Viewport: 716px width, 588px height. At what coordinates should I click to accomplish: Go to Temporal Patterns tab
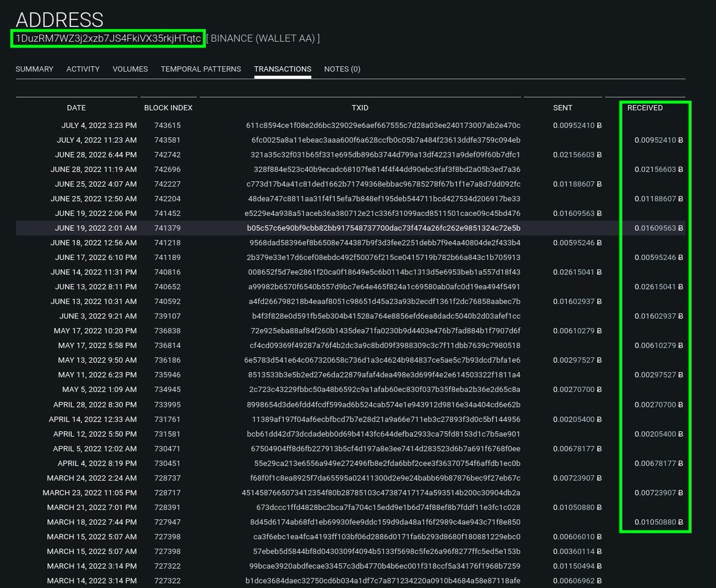[201, 69]
